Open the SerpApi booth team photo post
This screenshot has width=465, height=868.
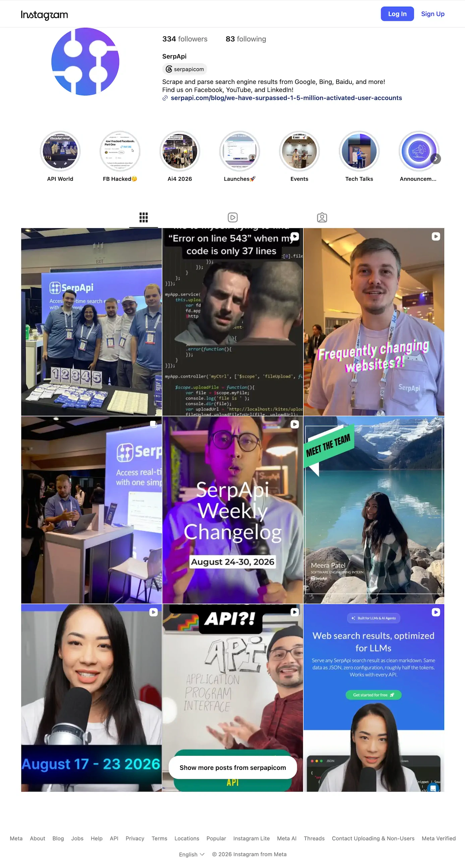pos(92,322)
